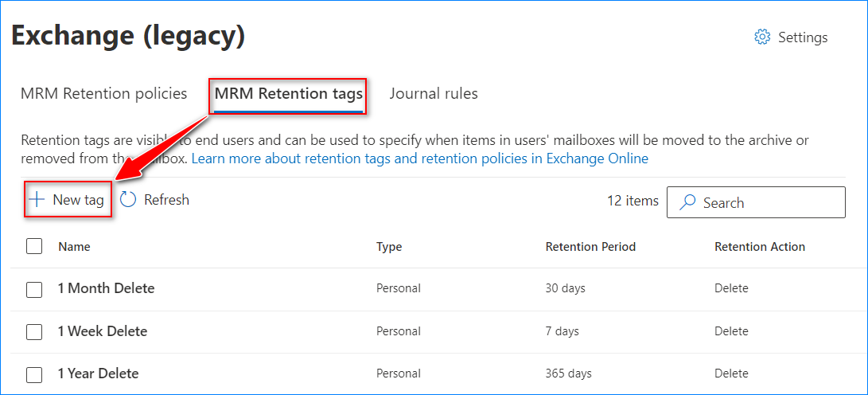Go to the Journal rules tab

point(434,94)
